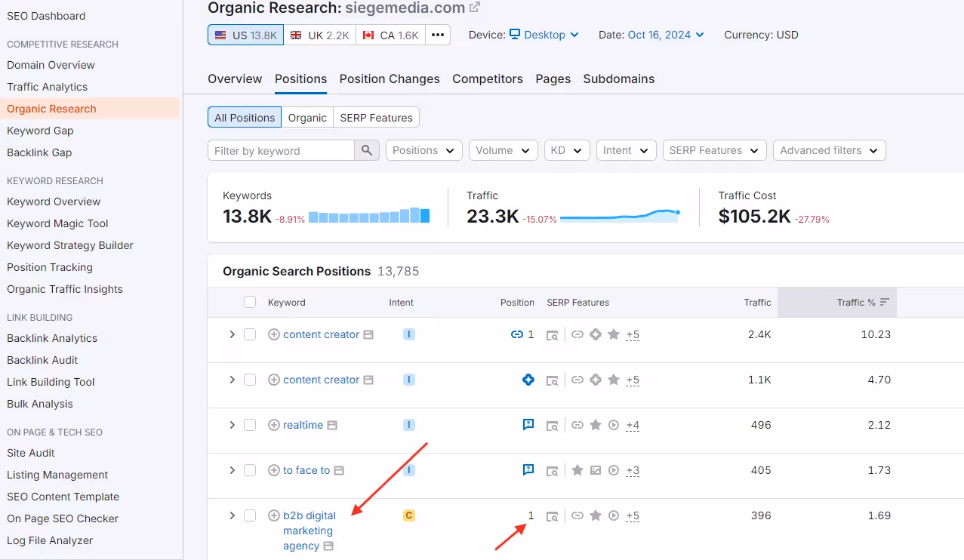Tick checkbox for second content creator row
Image resolution: width=964 pixels, height=560 pixels.
click(x=250, y=380)
